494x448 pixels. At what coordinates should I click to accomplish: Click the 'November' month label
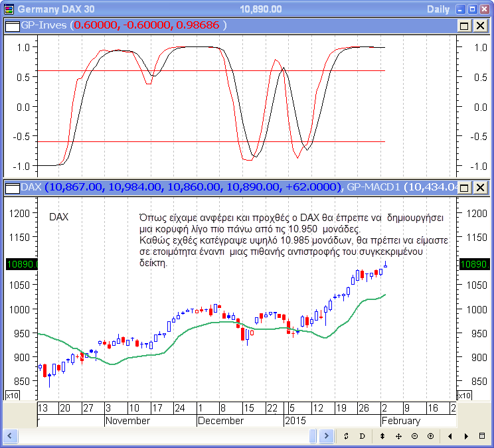pyautogui.click(x=127, y=421)
